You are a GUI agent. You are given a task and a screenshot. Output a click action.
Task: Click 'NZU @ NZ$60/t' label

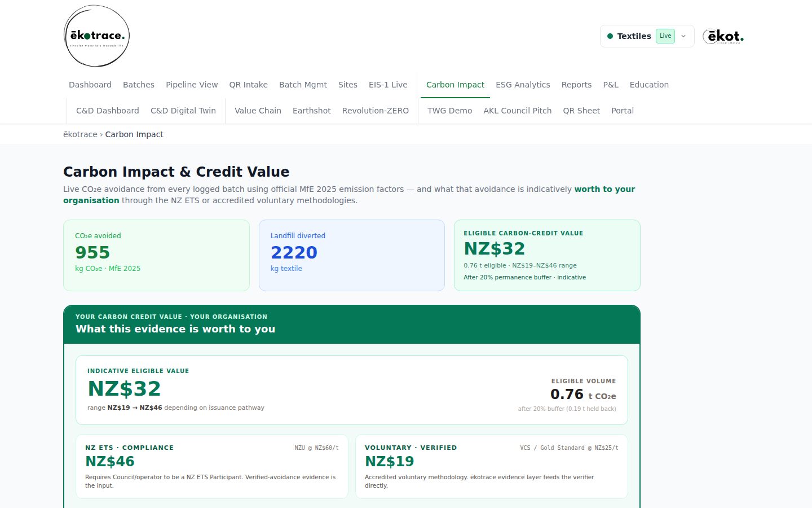point(316,448)
